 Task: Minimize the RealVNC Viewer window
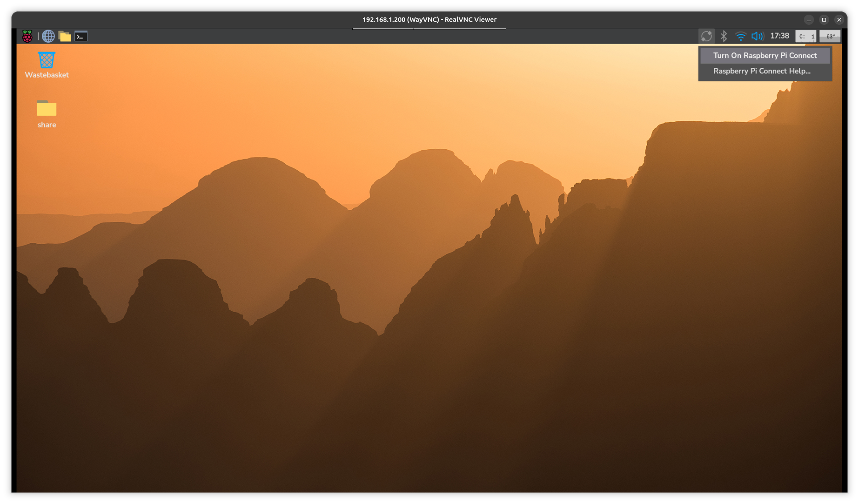809,20
